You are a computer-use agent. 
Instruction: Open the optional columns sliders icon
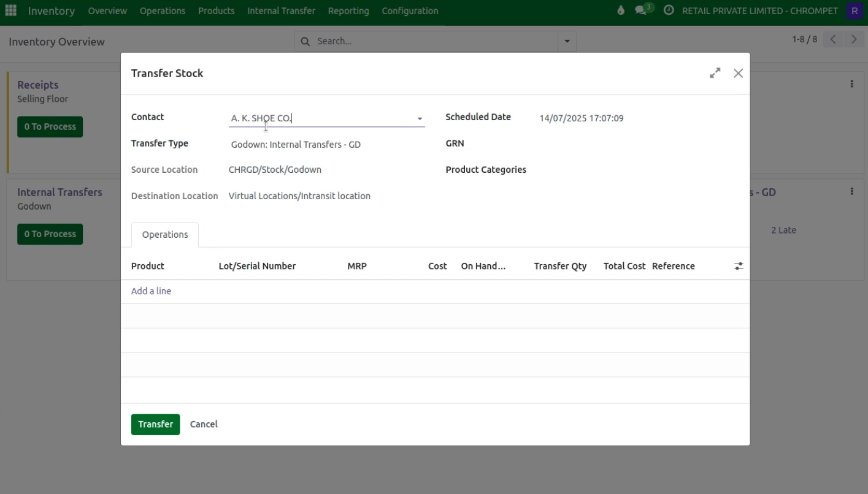tap(739, 266)
